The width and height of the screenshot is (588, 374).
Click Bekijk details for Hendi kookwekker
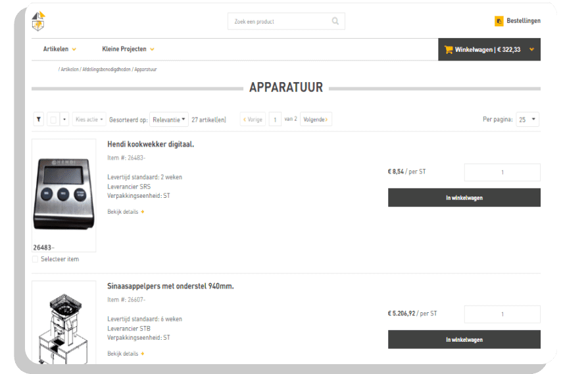click(x=122, y=212)
